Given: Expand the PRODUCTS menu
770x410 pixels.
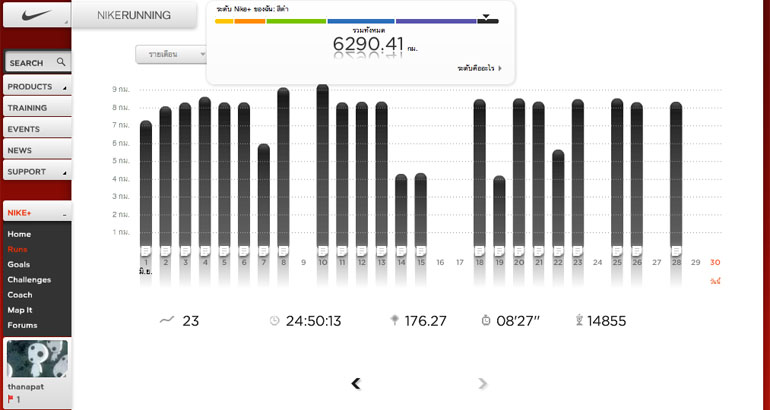Looking at the screenshot, I should tap(36, 87).
